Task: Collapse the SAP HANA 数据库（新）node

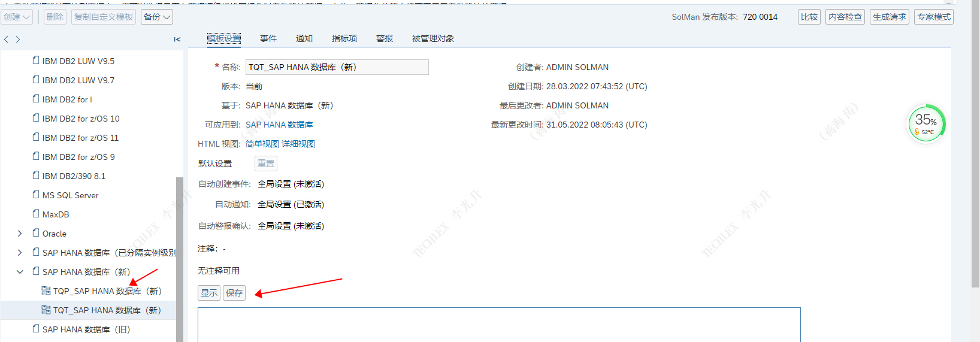Action: 20,272
